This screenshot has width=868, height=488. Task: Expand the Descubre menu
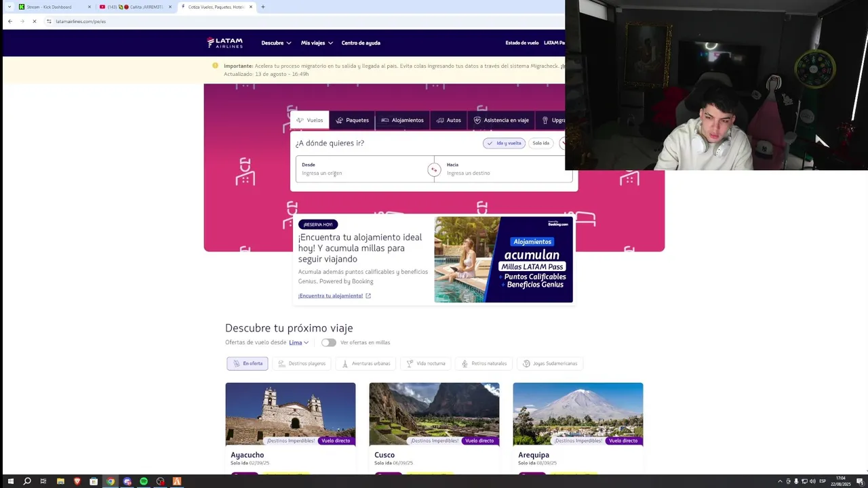click(276, 43)
